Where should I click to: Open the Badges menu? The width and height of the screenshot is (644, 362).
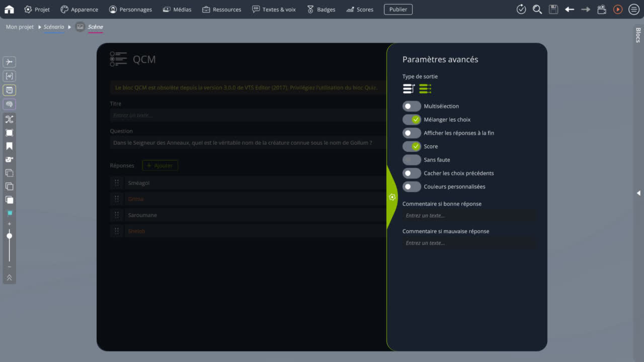(320, 9)
